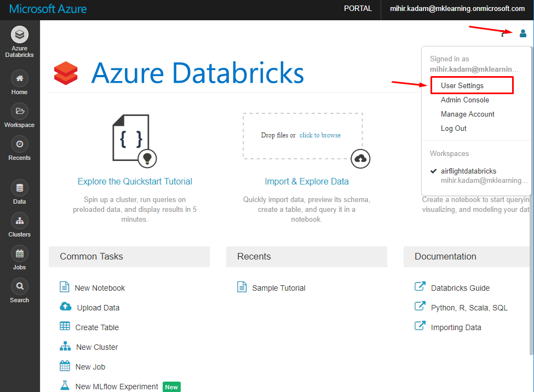Click the Create Table grid icon
Viewport: 534px width, 392px height.
tap(65, 326)
